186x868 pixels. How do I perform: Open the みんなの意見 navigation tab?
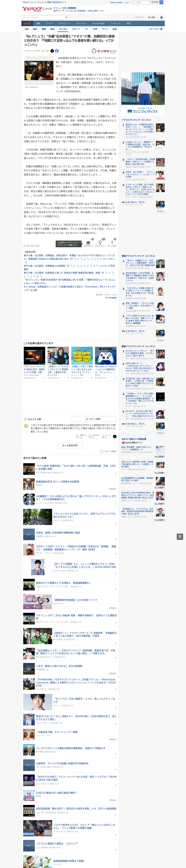(98, 24)
